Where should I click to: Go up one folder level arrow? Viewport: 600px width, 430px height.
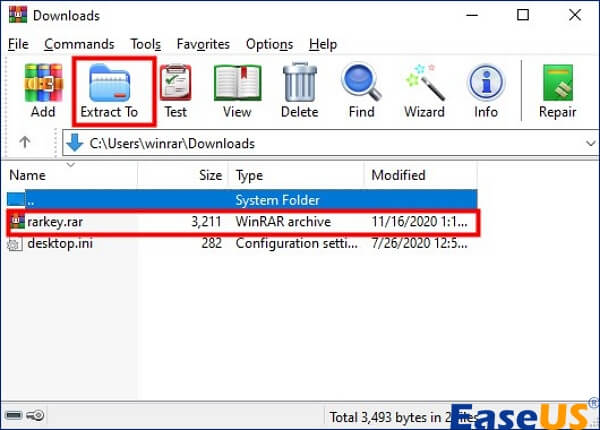pyautogui.click(x=25, y=143)
